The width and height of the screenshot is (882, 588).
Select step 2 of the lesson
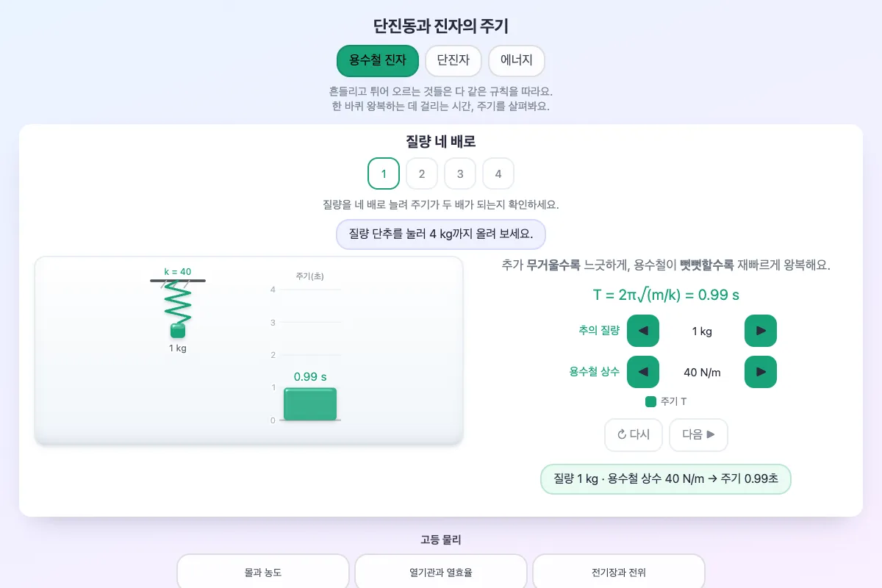coord(422,174)
